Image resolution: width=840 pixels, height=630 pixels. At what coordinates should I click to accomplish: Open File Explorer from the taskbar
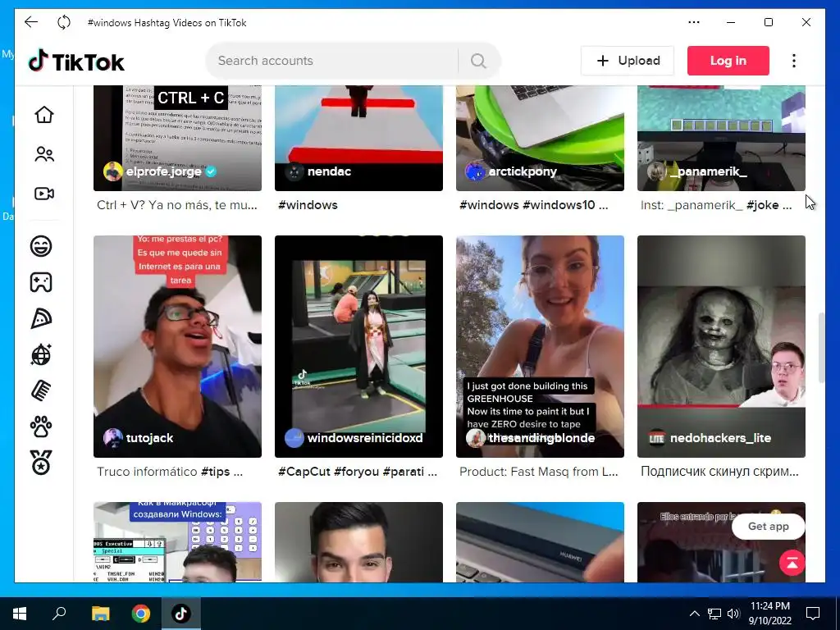click(x=100, y=614)
